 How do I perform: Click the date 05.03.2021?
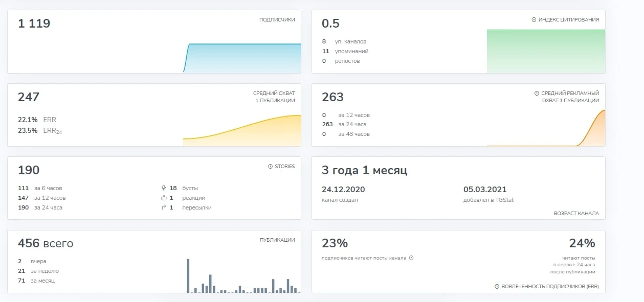tap(485, 189)
